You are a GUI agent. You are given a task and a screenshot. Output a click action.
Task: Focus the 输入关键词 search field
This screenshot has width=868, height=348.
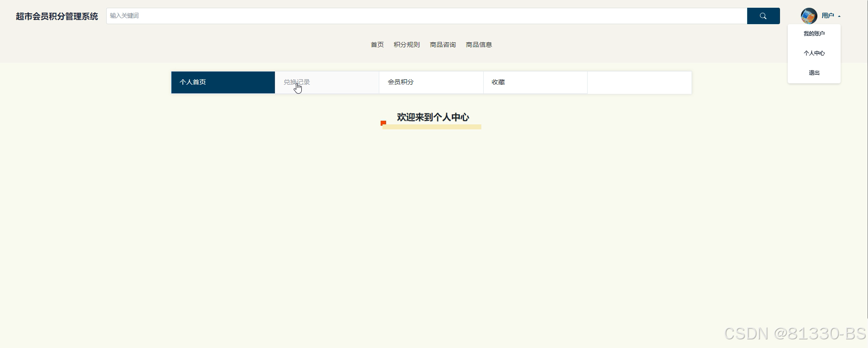click(x=426, y=16)
